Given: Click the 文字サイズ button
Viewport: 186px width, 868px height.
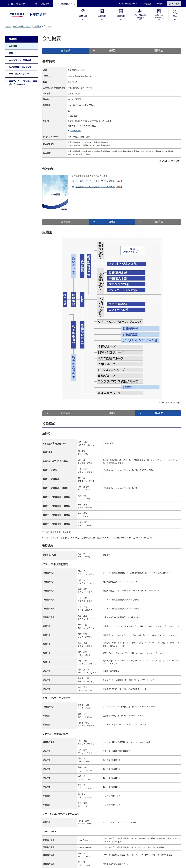Looking at the screenshot, I should click(x=174, y=4).
